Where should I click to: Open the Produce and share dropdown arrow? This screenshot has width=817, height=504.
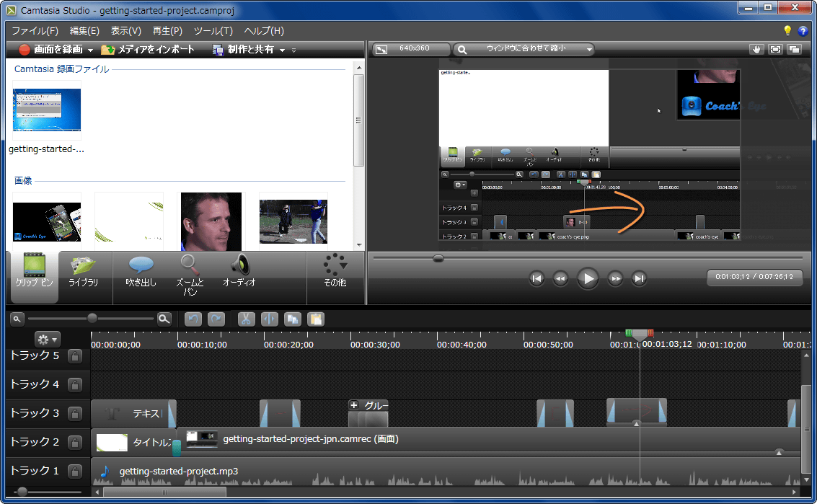click(x=282, y=50)
